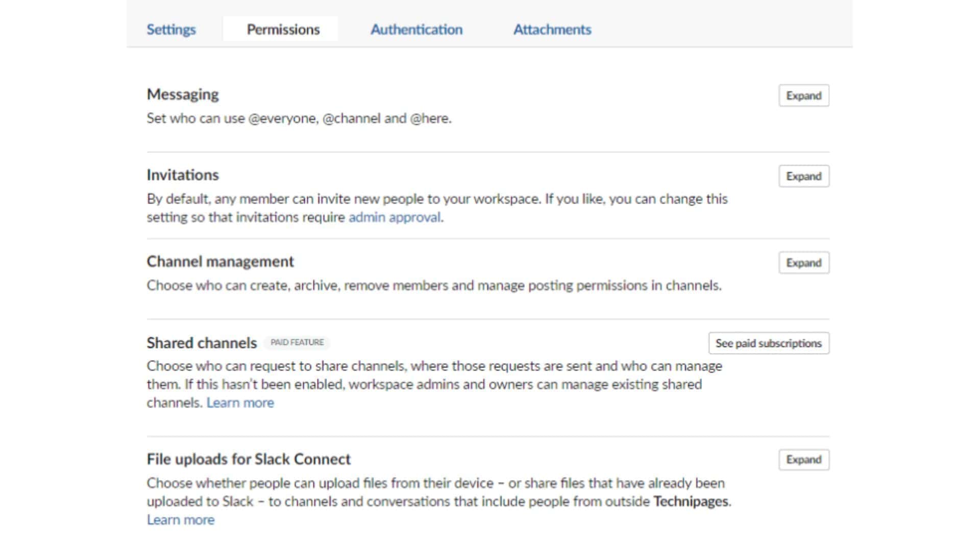This screenshot has height=551, width=980.
Task: Switch to the Settings tab
Action: [171, 29]
